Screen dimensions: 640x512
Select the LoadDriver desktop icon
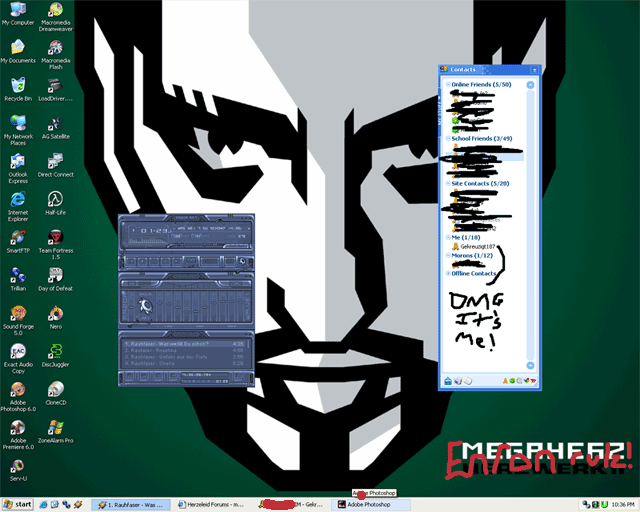(56, 89)
